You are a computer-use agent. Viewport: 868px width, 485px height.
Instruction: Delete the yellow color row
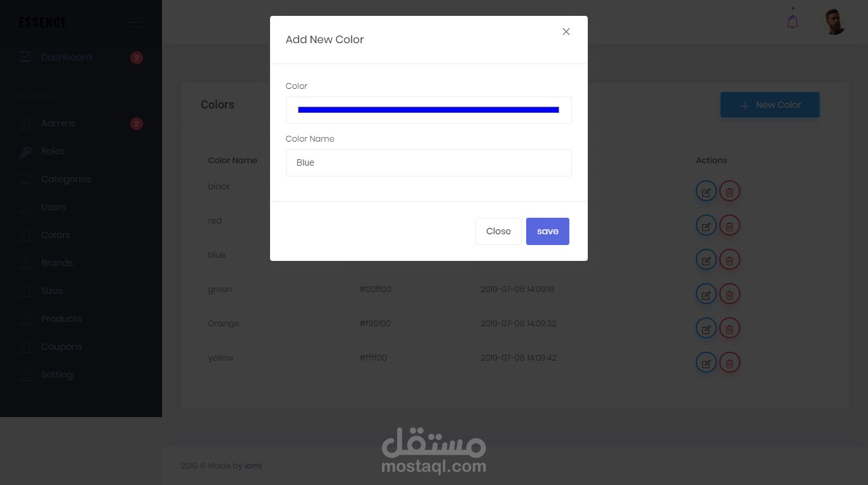729,362
